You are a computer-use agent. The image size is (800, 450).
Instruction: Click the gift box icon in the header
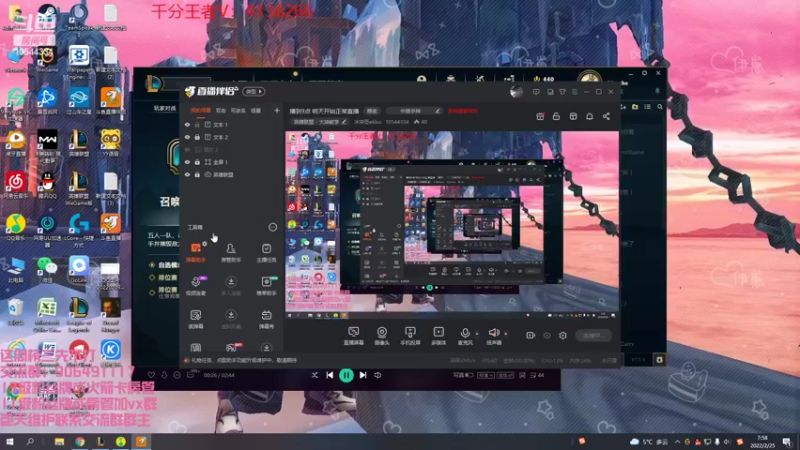tap(540, 116)
